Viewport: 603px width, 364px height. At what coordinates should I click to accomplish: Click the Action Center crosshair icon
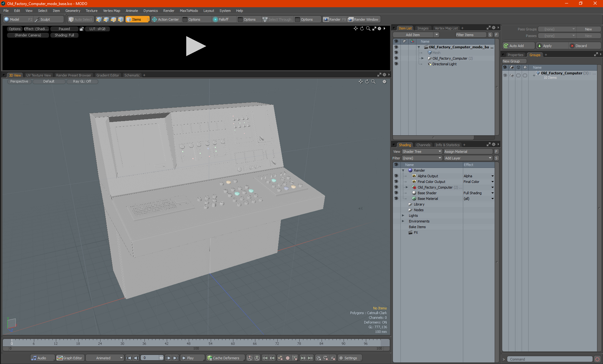click(x=155, y=19)
